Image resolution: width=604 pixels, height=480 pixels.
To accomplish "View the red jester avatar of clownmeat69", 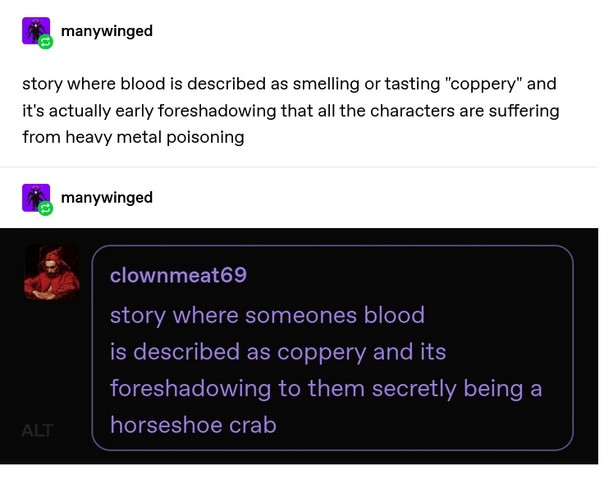I will click(x=52, y=272).
